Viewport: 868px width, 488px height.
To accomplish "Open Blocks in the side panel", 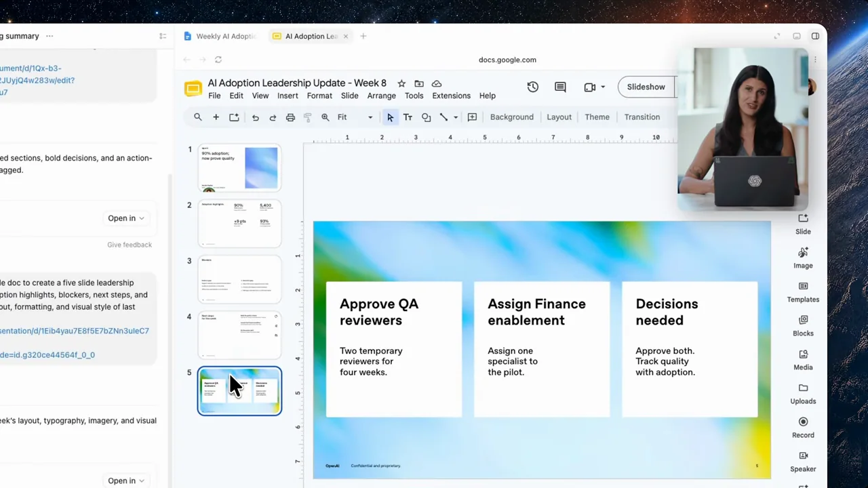I will pos(803,326).
